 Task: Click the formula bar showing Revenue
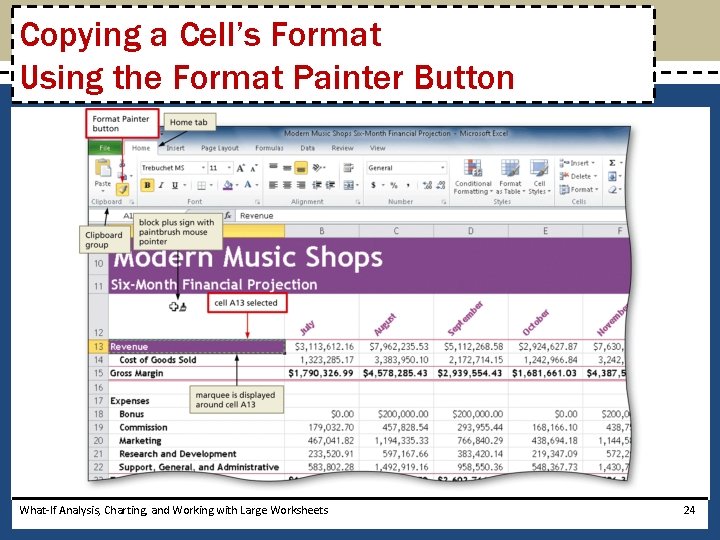[431, 215]
